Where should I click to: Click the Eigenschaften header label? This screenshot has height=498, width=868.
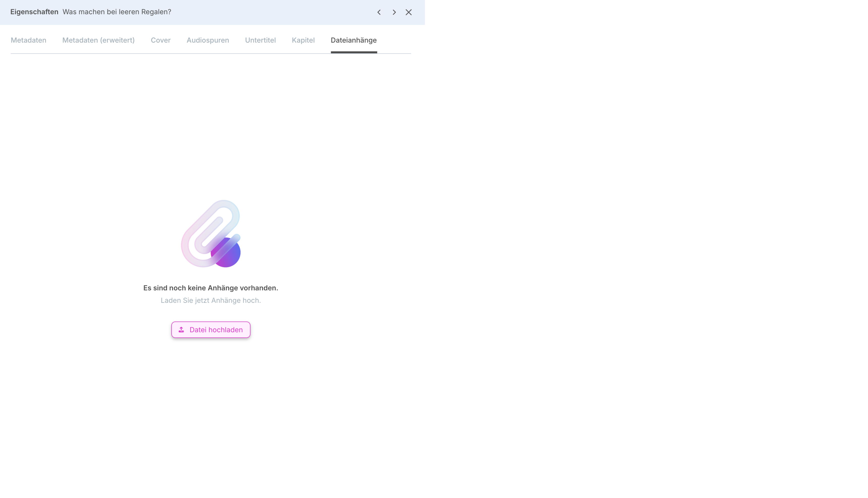(34, 12)
